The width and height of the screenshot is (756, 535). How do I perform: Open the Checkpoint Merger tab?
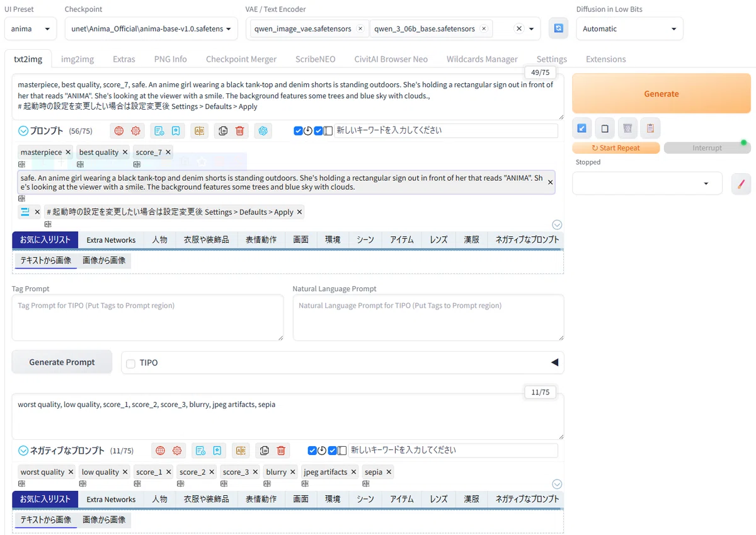tap(241, 59)
